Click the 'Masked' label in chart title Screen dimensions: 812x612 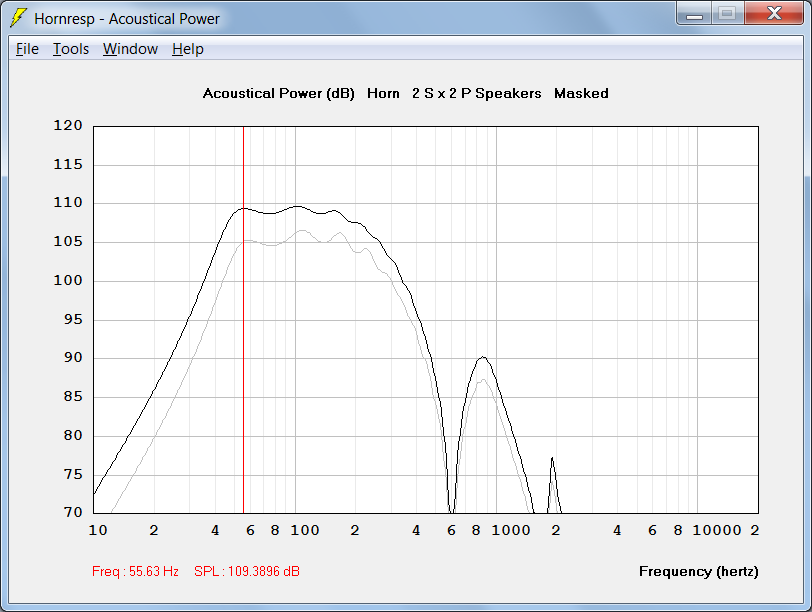[x=581, y=93]
